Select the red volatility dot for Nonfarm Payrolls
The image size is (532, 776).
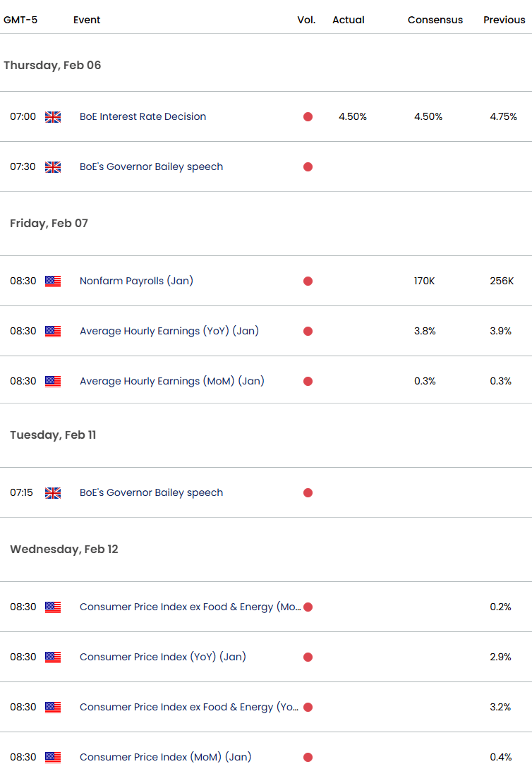[308, 281]
